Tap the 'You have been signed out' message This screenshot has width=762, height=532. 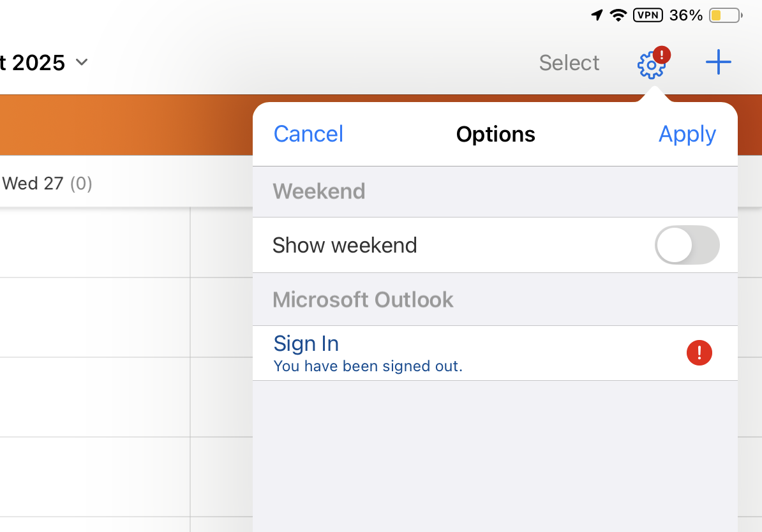pyautogui.click(x=368, y=366)
